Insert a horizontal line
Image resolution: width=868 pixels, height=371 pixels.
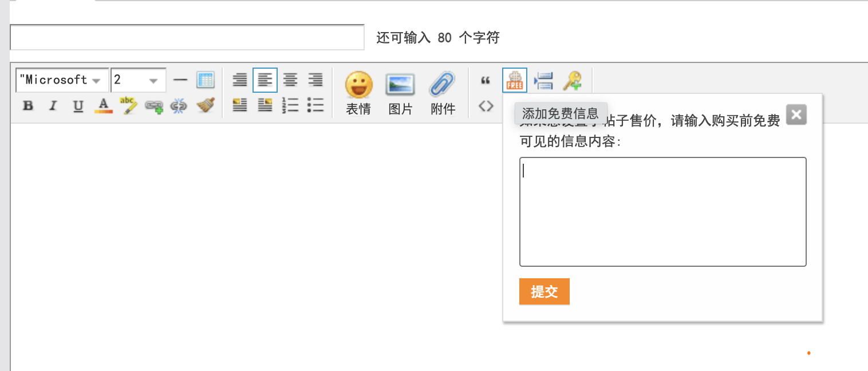tap(180, 80)
